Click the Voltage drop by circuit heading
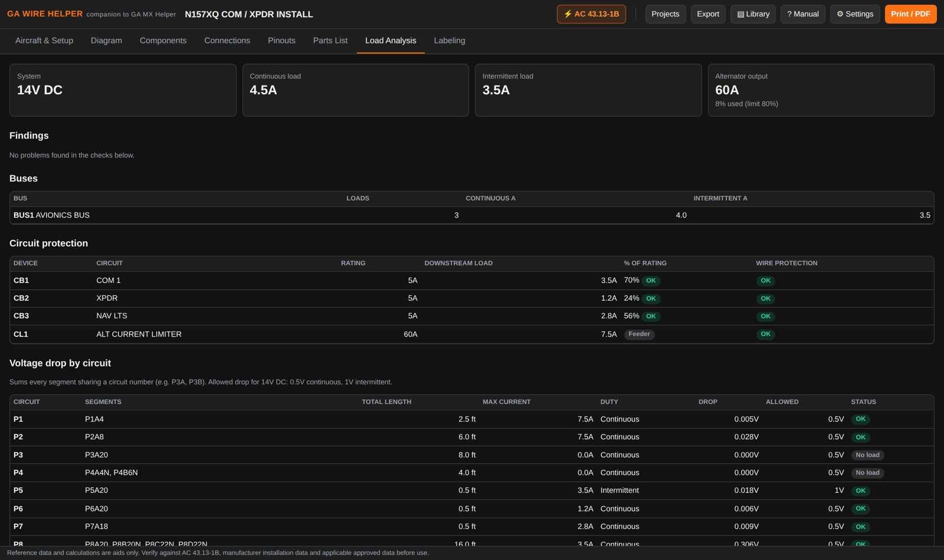 tap(60, 363)
